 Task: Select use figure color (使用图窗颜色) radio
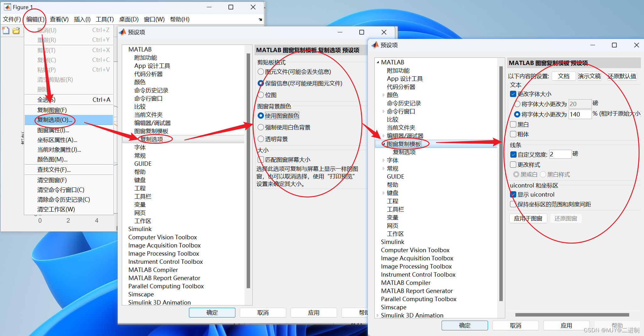pyautogui.click(x=260, y=116)
